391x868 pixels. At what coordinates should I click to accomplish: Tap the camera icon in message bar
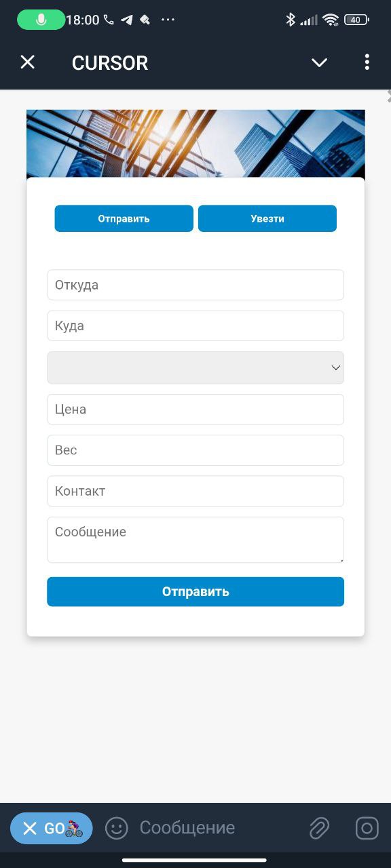click(367, 828)
